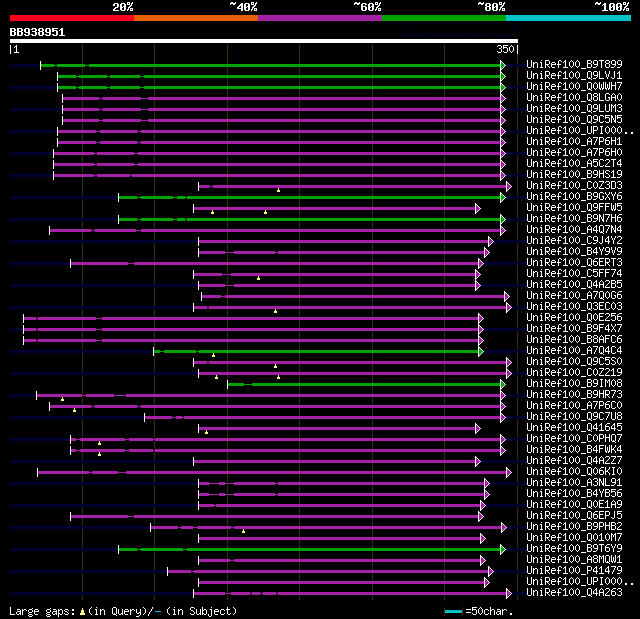Select the UniRef100_B9GXY6 label

pos(574,197)
